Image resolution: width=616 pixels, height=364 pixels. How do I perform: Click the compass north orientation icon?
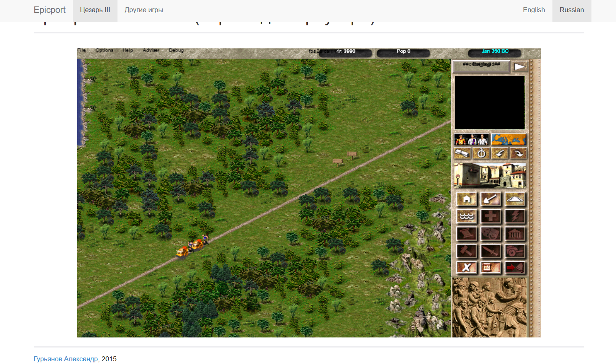481,154
